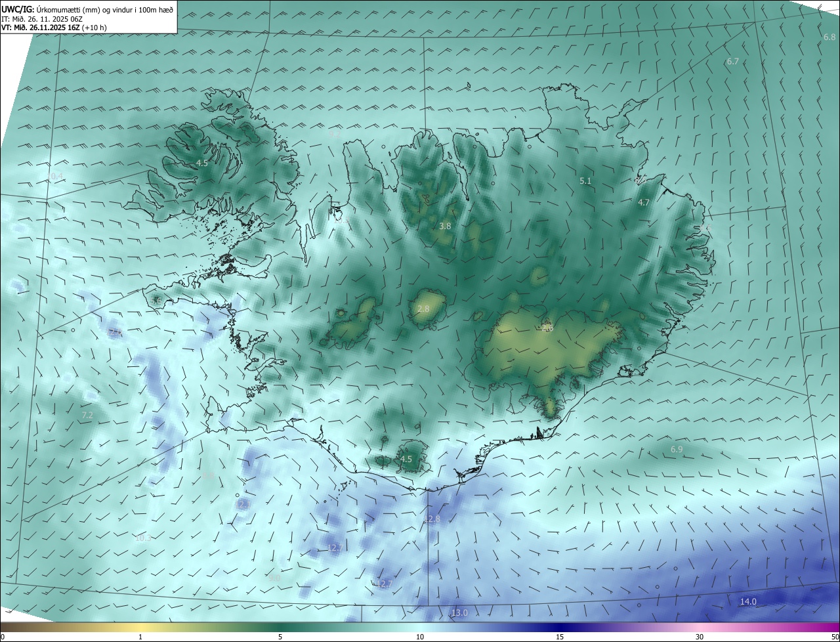Click the 'VT: Mið. 26.11.2025 16Z (+10 h)' line

tap(54, 28)
